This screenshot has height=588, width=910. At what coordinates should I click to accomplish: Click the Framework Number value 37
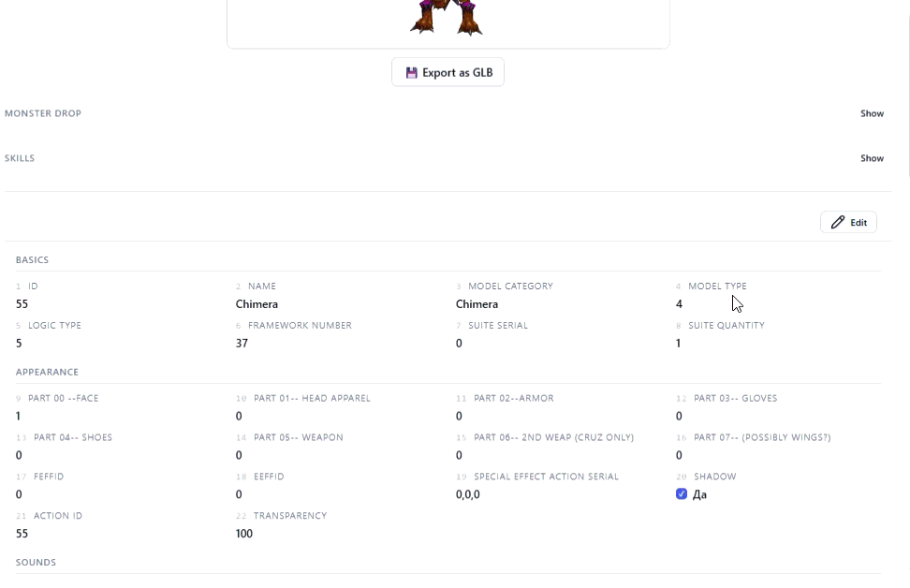242,344
